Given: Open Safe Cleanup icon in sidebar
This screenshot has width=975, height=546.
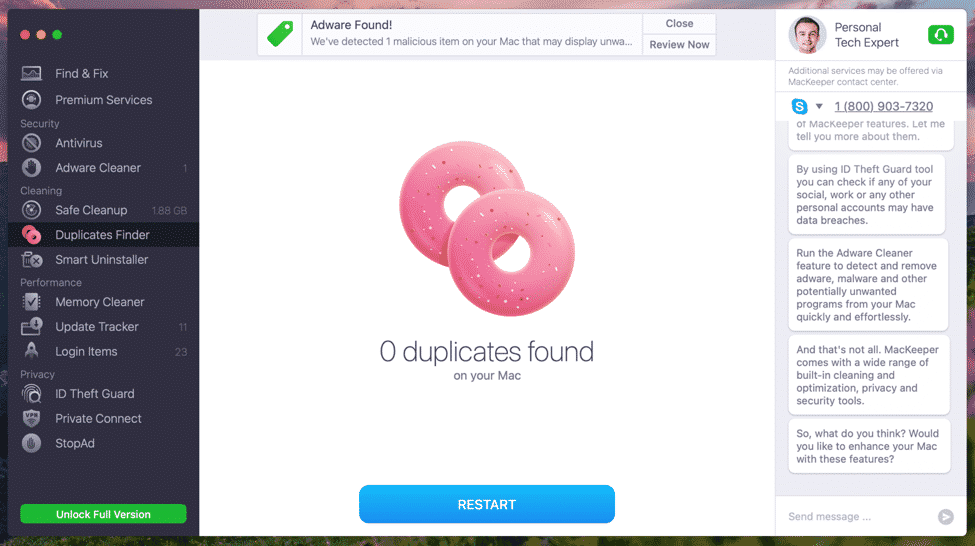Looking at the screenshot, I should click(x=31, y=210).
